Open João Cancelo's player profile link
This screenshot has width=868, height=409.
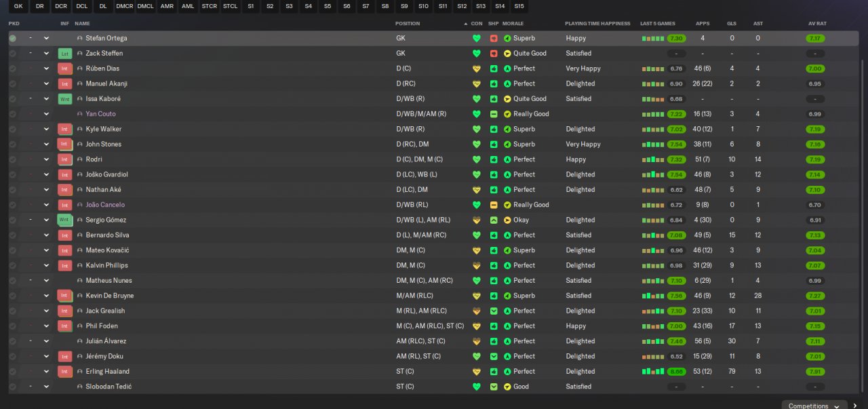(105, 205)
